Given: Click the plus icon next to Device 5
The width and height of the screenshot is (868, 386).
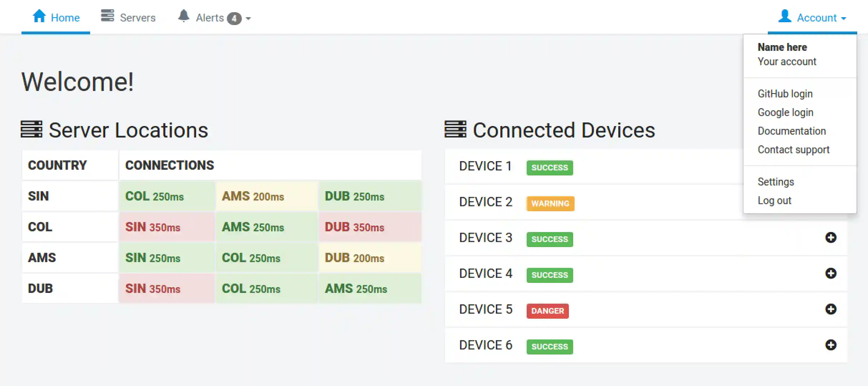Looking at the screenshot, I should coord(831,309).
